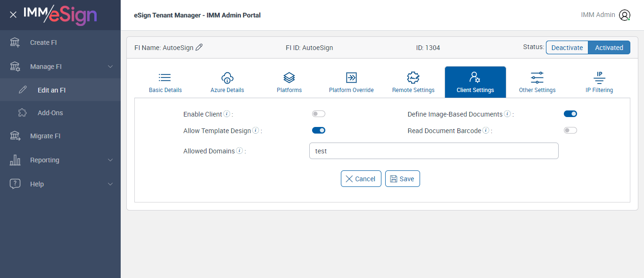Select the Client Settings tab label

475,90
